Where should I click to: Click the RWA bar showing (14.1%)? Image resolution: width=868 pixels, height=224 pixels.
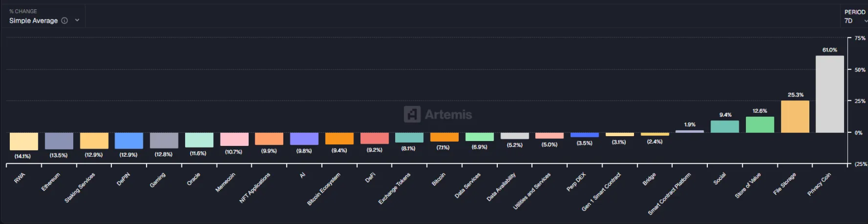point(24,142)
